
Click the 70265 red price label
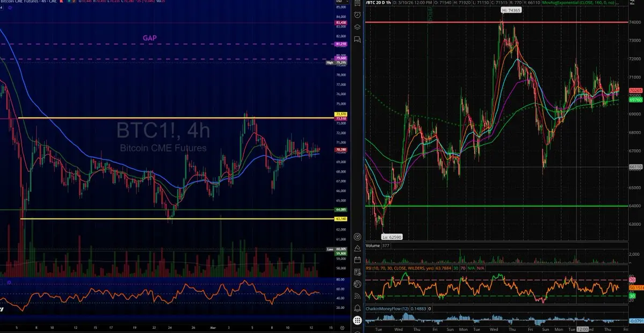(635, 90)
